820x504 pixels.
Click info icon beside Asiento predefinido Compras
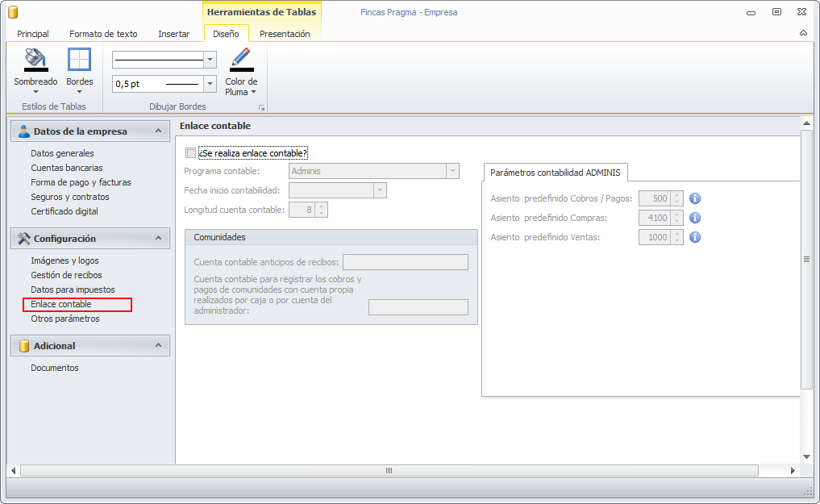click(695, 218)
